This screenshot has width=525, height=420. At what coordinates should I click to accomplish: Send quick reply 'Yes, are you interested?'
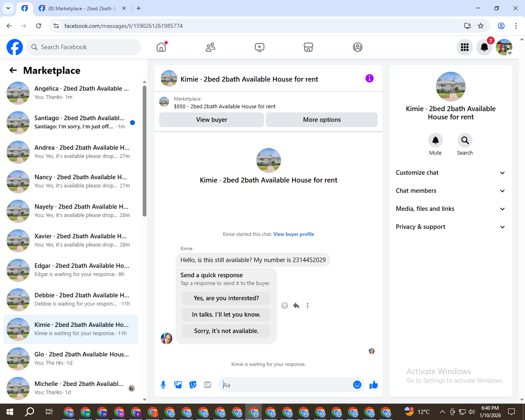click(x=226, y=298)
